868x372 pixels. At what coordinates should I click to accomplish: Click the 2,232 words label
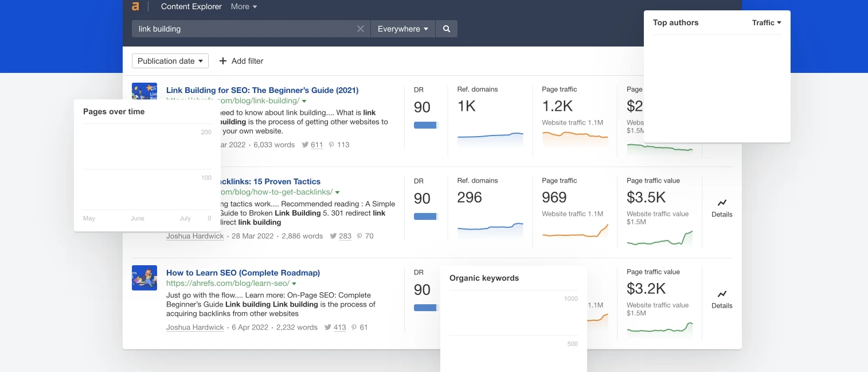297,327
